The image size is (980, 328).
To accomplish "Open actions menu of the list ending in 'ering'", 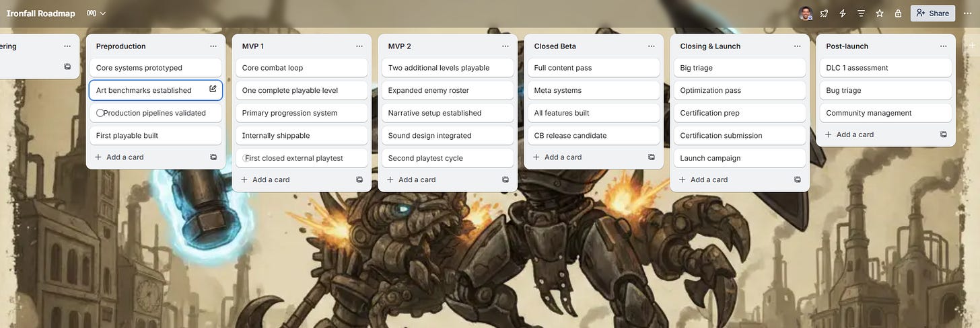I will coord(67,46).
